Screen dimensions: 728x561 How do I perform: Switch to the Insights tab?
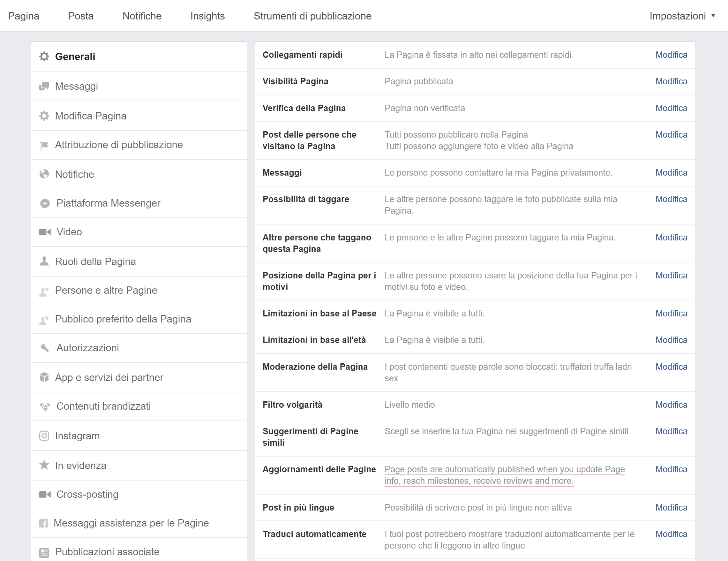pyautogui.click(x=207, y=16)
